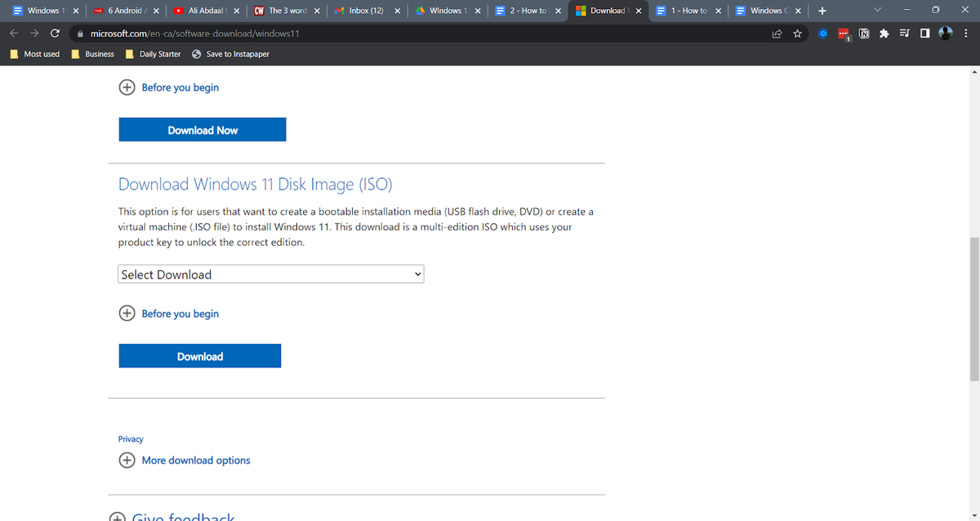Click the Download Now button
The height and width of the screenshot is (521, 980).
pyautogui.click(x=203, y=130)
